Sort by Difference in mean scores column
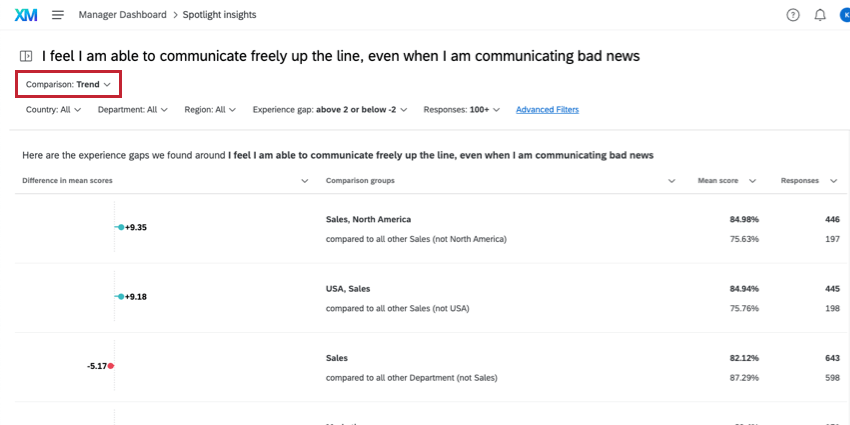Image resolution: width=850 pixels, height=425 pixels. [x=304, y=181]
